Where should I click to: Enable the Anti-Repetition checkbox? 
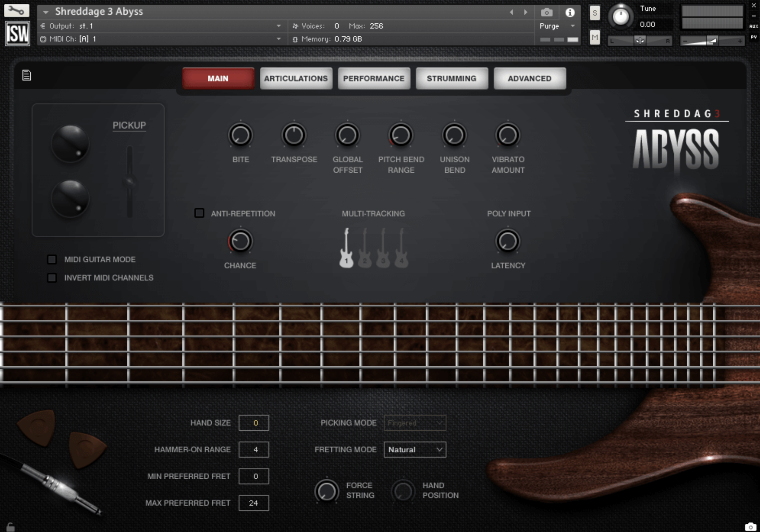tap(199, 213)
